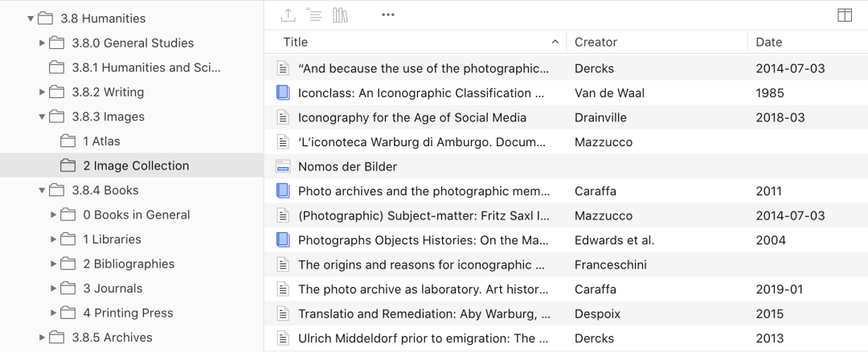Click the export/share toolbar icon
Viewport: 868px width, 352px height.
pyautogui.click(x=288, y=14)
